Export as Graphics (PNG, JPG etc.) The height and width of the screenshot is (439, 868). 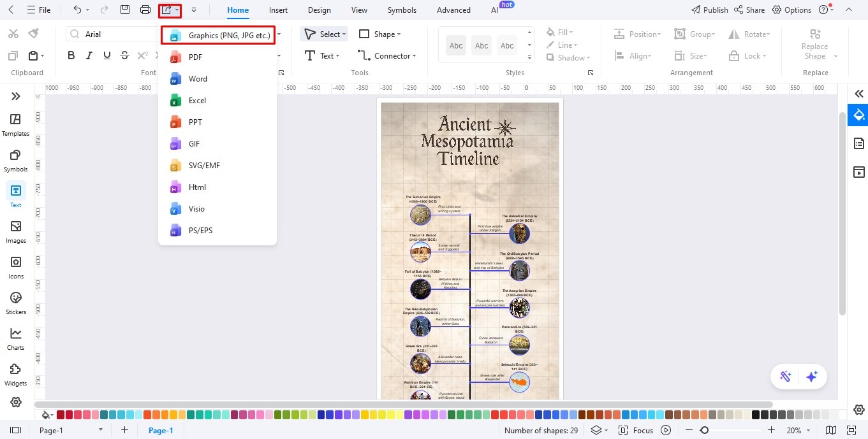(217, 35)
